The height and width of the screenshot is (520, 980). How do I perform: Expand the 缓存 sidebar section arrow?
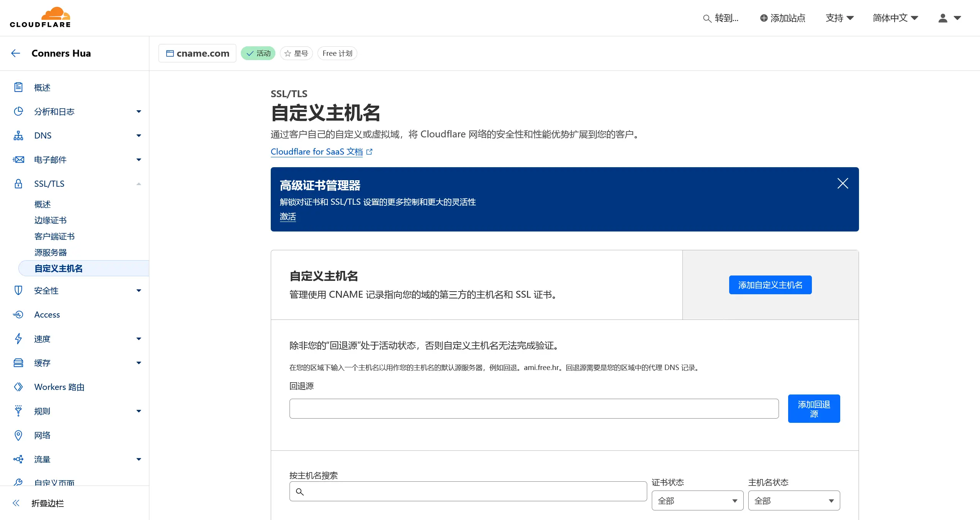click(x=139, y=363)
